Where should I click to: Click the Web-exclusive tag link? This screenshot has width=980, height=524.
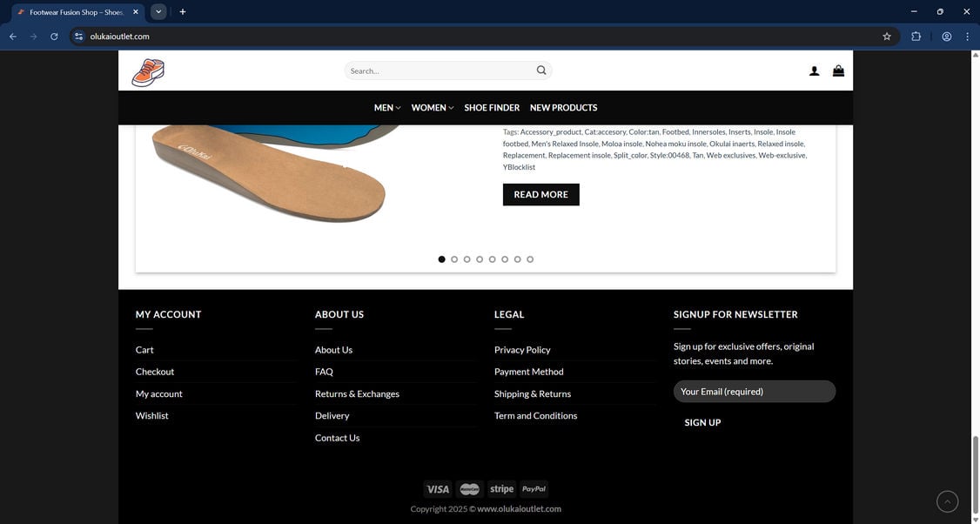pyautogui.click(x=782, y=155)
